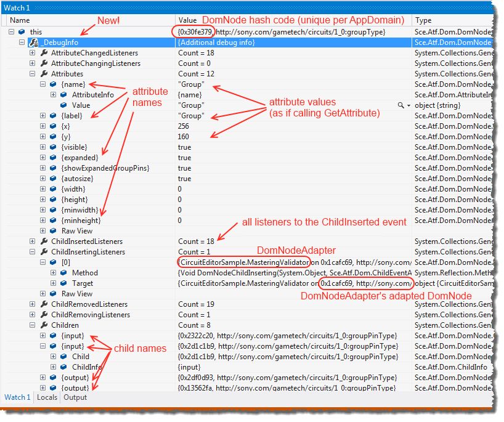The width and height of the screenshot is (504, 422).
Task: Collapse the {name} attribute node
Action: tap(43, 84)
